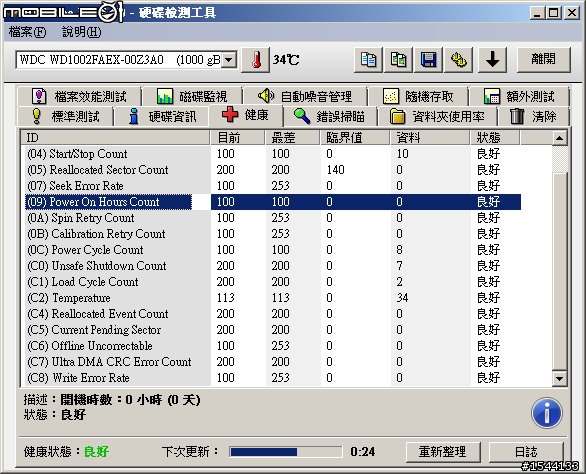
Task: Minimize the window
Action: [537, 13]
